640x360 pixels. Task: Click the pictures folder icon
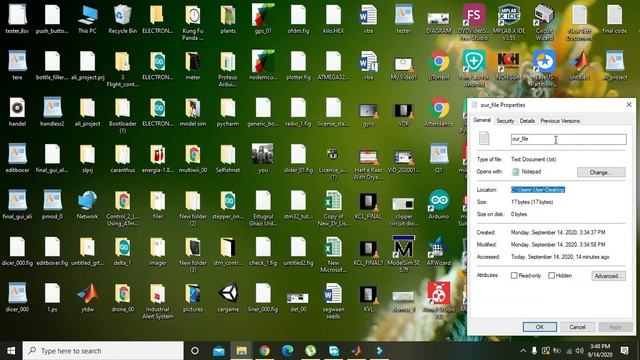tap(193, 298)
